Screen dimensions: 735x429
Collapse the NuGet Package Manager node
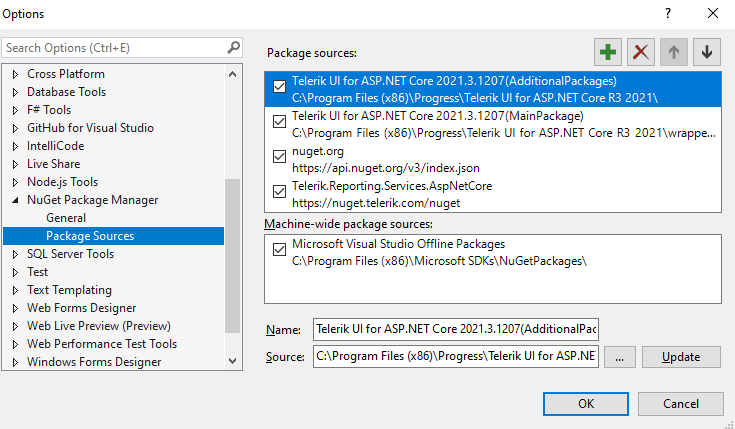15,200
